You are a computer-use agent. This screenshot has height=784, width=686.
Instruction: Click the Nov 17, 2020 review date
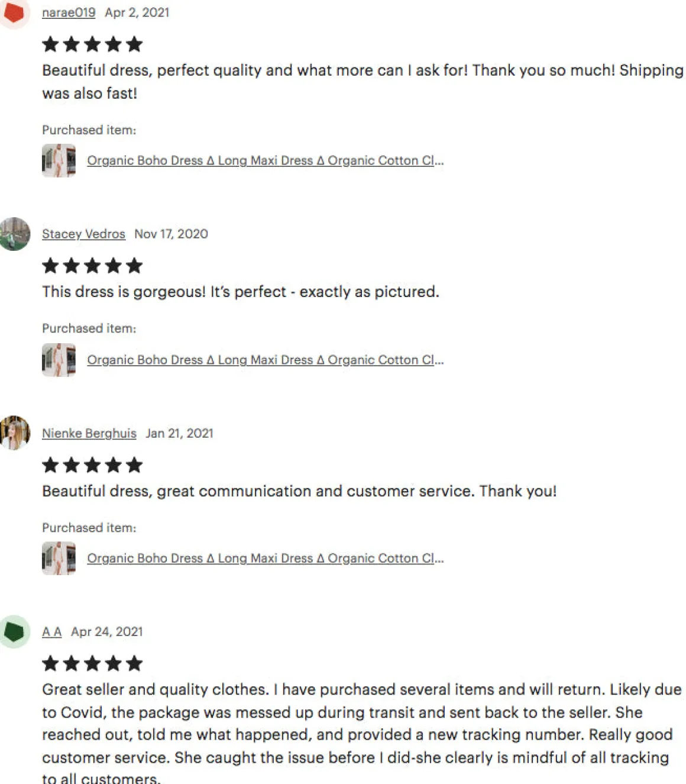[171, 234]
